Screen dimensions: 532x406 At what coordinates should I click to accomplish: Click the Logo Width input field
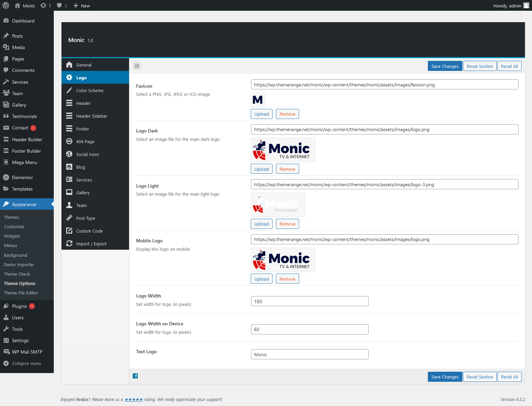pyautogui.click(x=310, y=301)
